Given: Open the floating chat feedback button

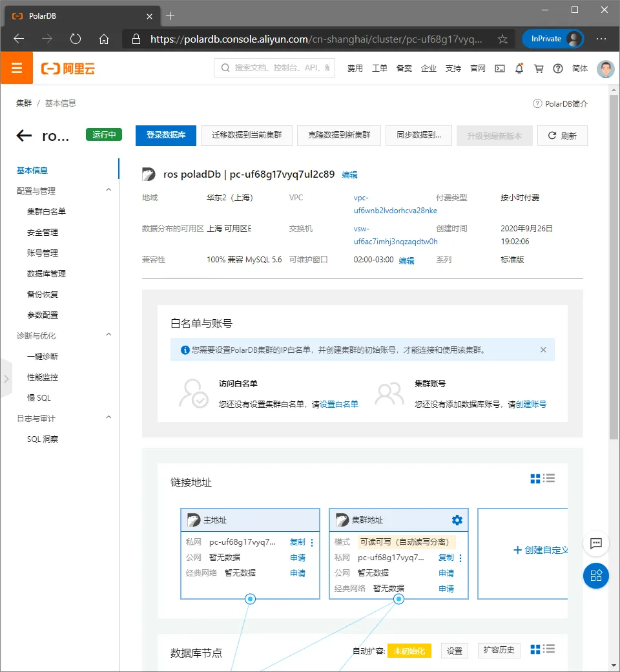Looking at the screenshot, I should (596, 543).
